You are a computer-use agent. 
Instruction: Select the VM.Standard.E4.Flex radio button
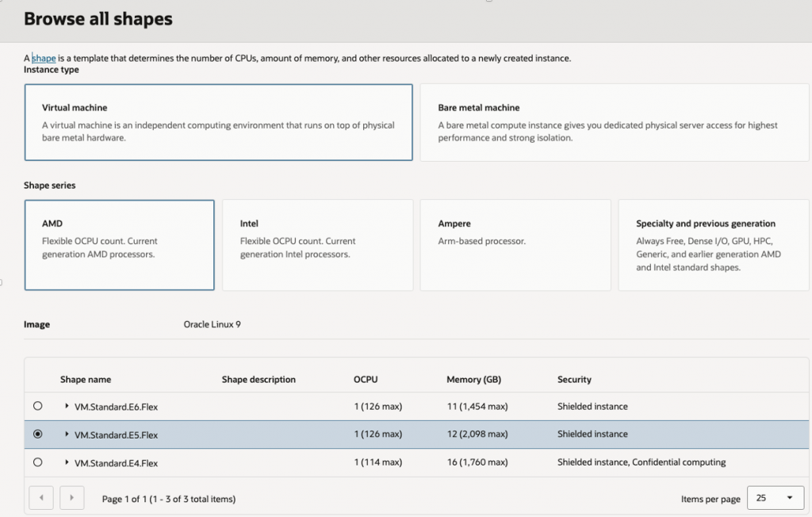pyautogui.click(x=38, y=462)
